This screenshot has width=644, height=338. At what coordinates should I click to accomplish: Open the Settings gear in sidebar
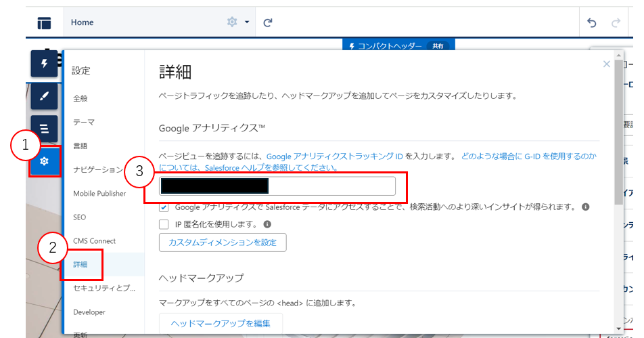(x=45, y=161)
